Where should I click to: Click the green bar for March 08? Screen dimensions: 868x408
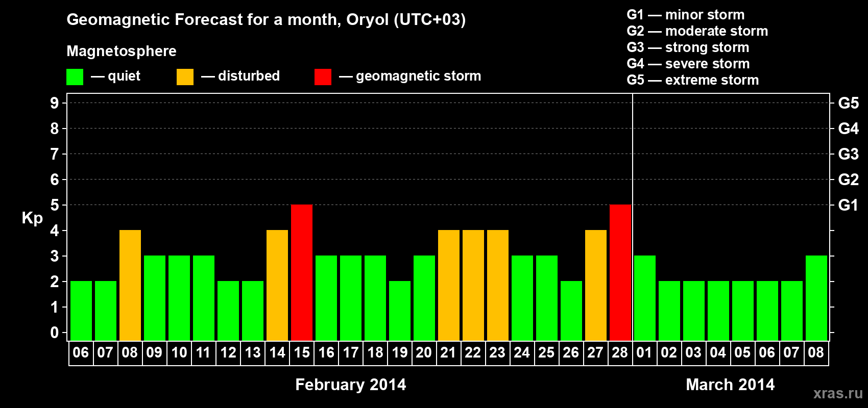816,298
